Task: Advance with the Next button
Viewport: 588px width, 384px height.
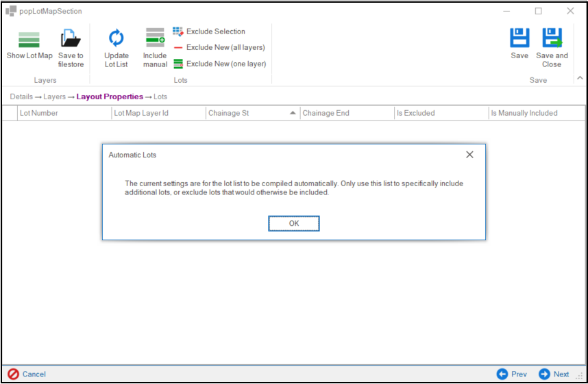Action: pyautogui.click(x=554, y=374)
